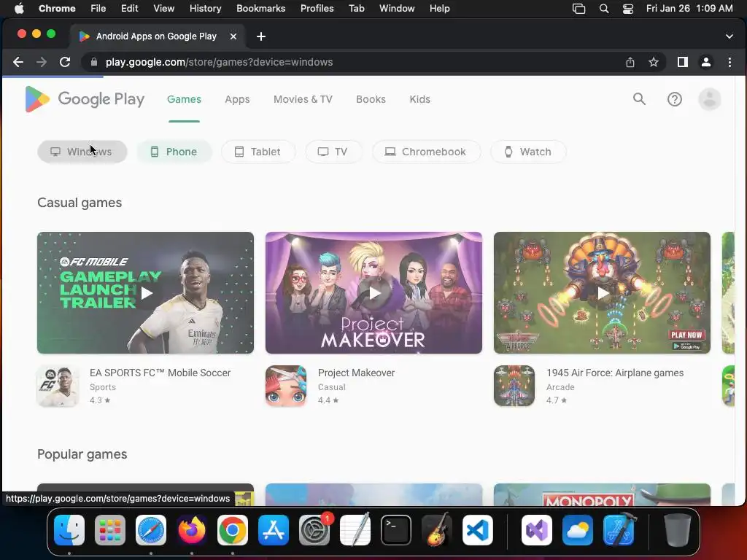
Task: Open the Movies & TV tab
Action: tap(303, 99)
